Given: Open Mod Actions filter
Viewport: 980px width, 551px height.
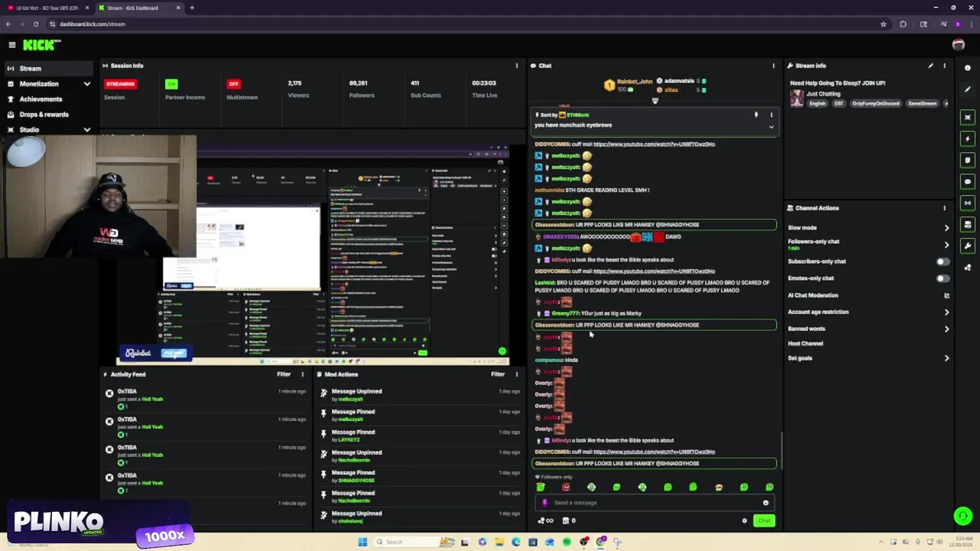Looking at the screenshot, I should (x=498, y=374).
